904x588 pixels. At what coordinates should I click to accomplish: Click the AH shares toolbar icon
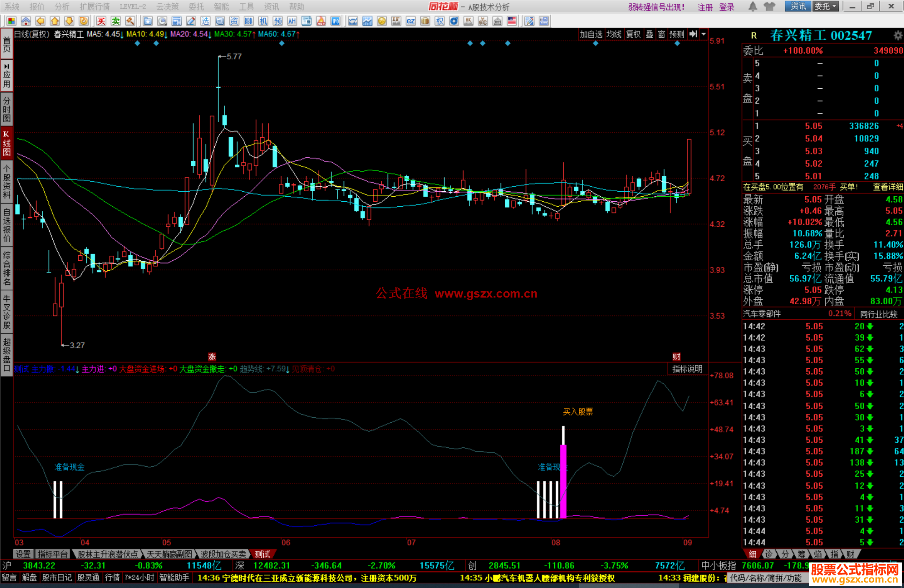(292, 21)
